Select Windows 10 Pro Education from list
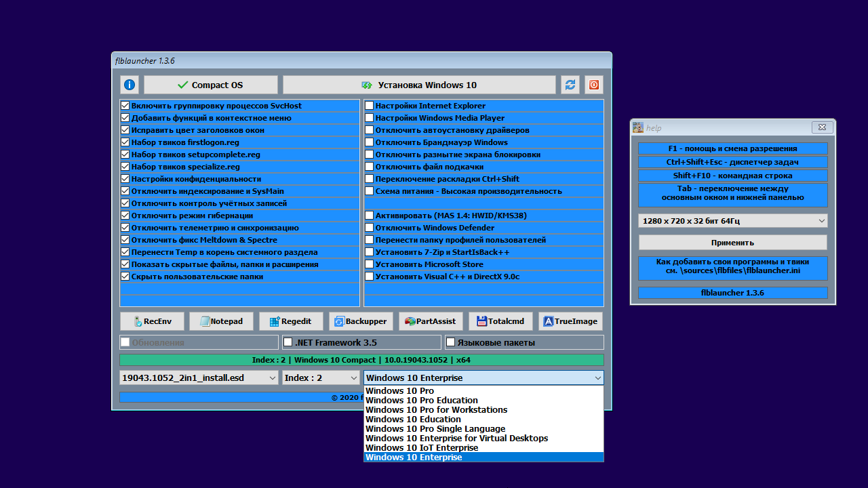This screenshot has width=868, height=488. [x=421, y=401]
